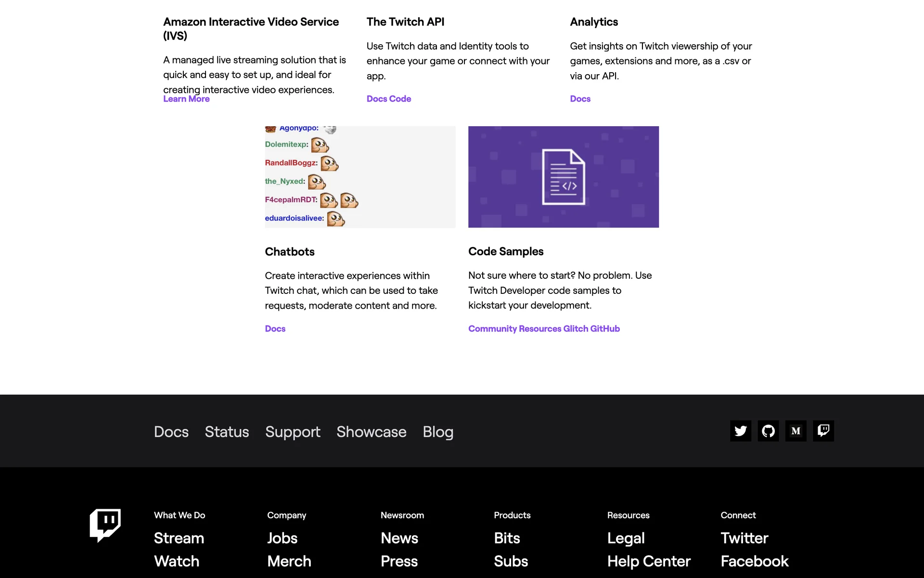Open the GitHub icon link
The width and height of the screenshot is (924, 578).
[x=768, y=431]
